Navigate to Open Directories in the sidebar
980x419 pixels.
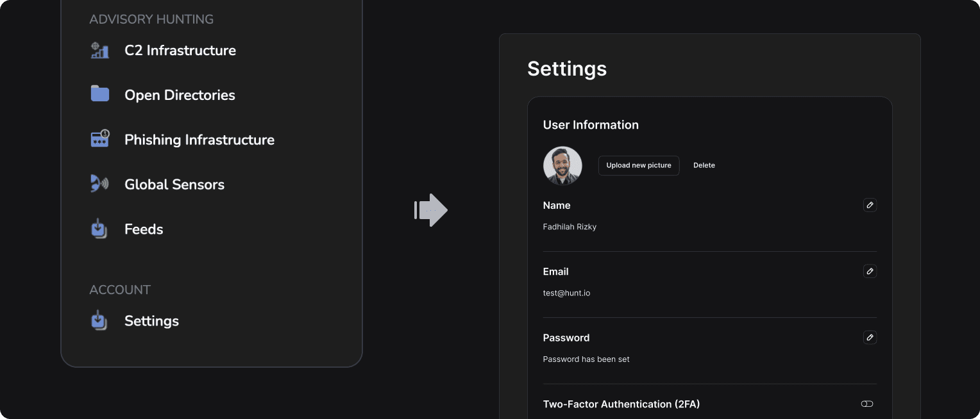point(180,94)
